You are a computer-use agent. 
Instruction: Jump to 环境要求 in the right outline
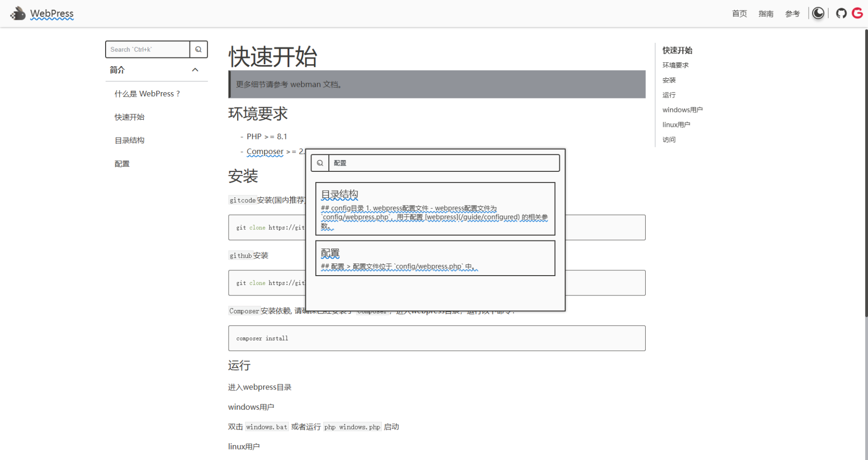coord(675,65)
